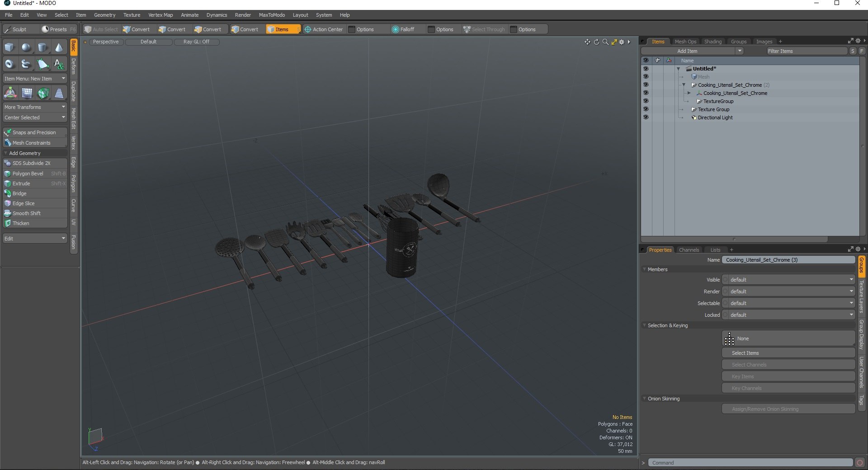Click the Select Items button

[x=788, y=353]
